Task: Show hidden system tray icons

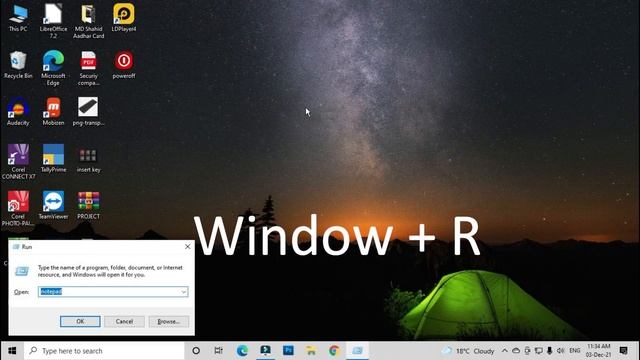Action: (505, 351)
